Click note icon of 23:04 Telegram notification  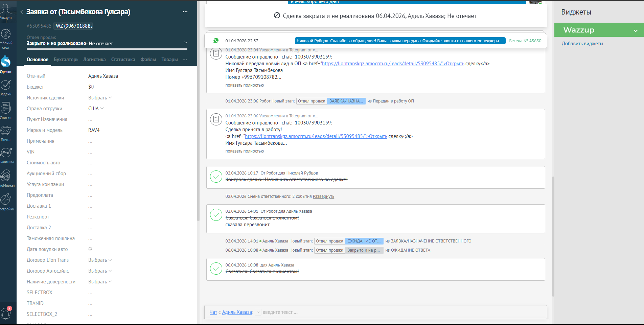[216, 53]
